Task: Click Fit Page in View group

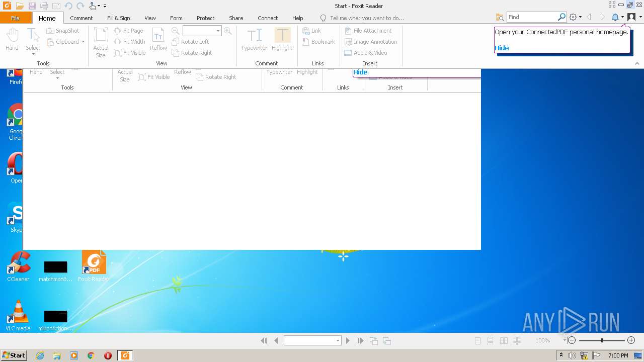Action: point(128,31)
